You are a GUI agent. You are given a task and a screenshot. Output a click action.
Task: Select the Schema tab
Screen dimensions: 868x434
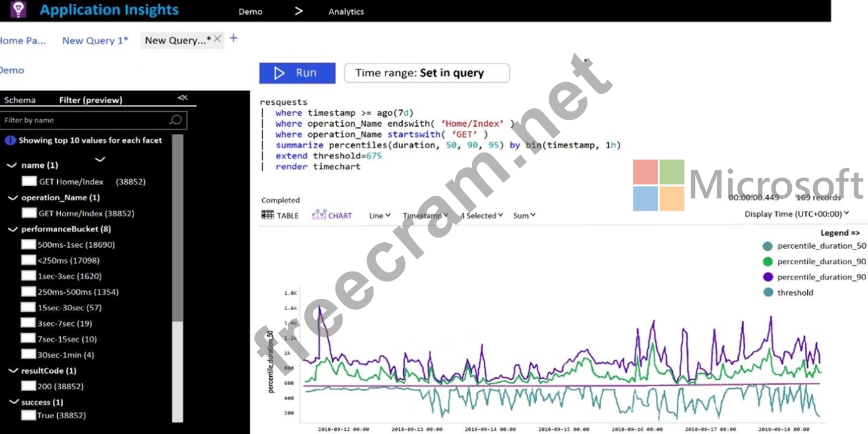(x=20, y=100)
